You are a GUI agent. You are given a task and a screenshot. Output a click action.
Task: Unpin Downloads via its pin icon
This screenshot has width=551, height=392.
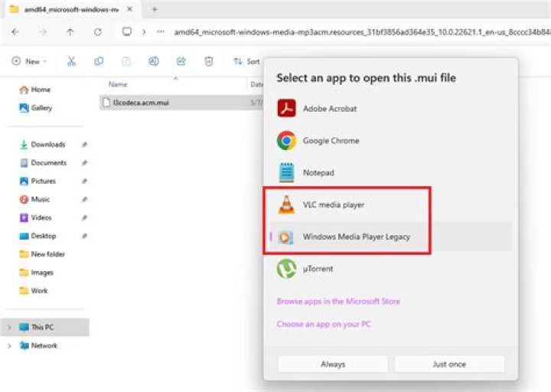point(84,145)
